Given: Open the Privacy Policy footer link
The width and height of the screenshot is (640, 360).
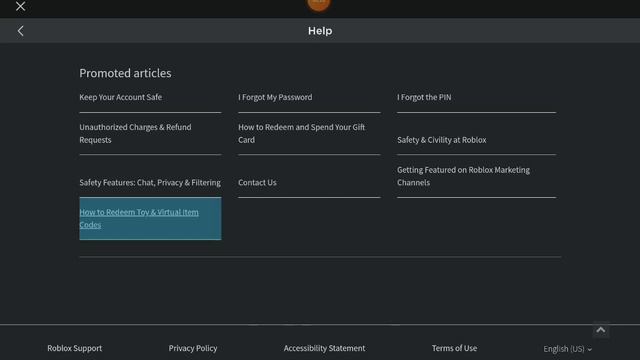Looking at the screenshot, I should (193, 348).
